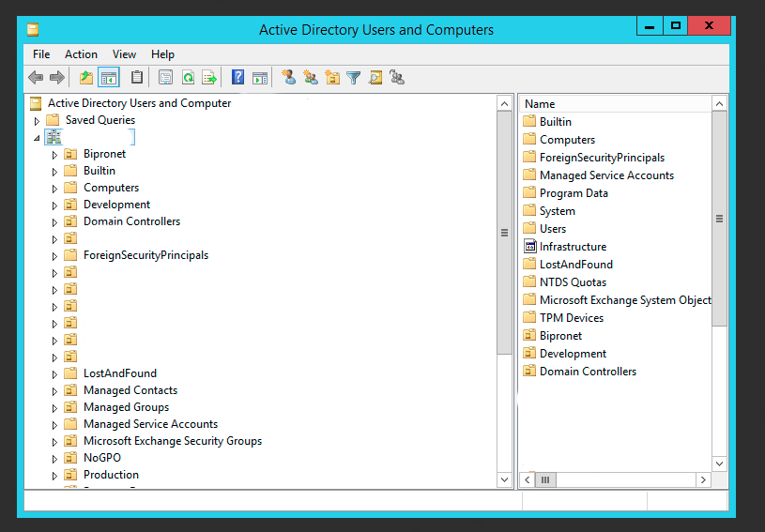Open Help using the blue question mark icon
Viewport: 765px width, 532px height.
[238, 78]
